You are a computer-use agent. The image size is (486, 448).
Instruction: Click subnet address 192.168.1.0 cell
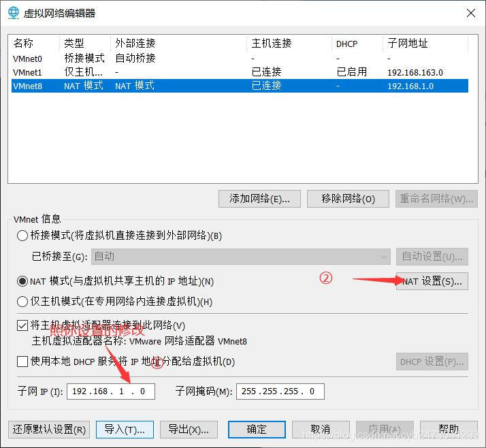(410, 86)
